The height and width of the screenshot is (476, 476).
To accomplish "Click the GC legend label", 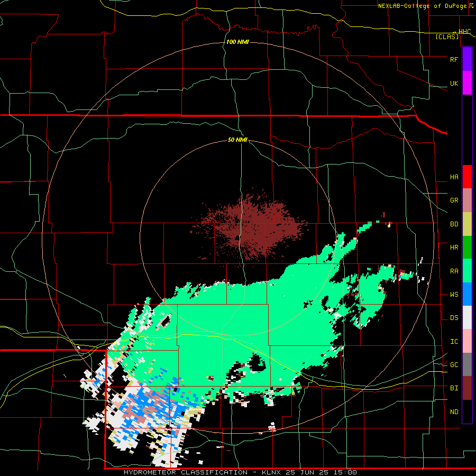I will [454, 365].
